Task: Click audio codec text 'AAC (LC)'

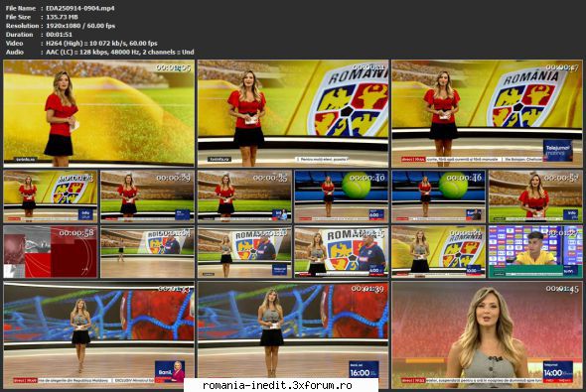Action: point(59,53)
